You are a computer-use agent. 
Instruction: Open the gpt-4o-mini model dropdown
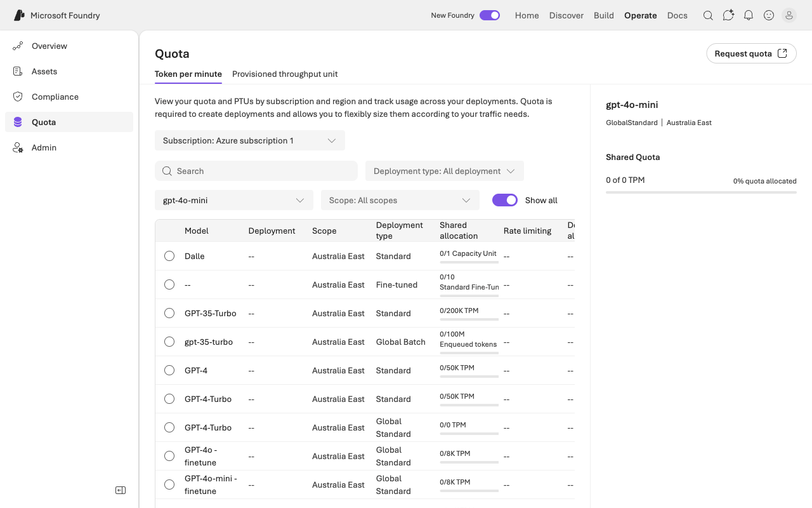[234, 200]
